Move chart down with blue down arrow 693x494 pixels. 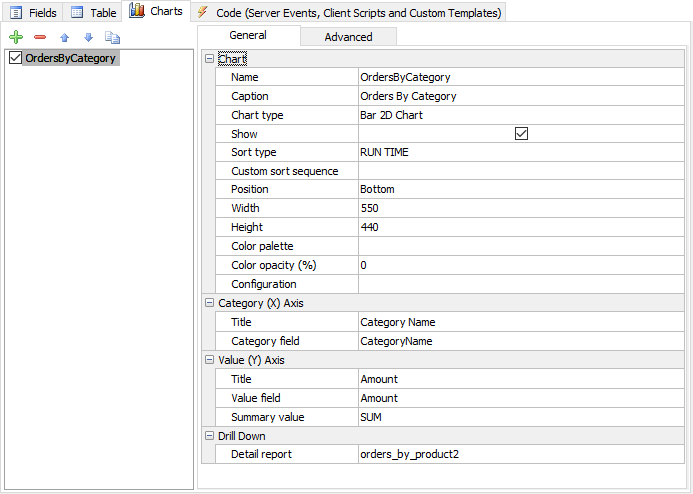[88, 38]
